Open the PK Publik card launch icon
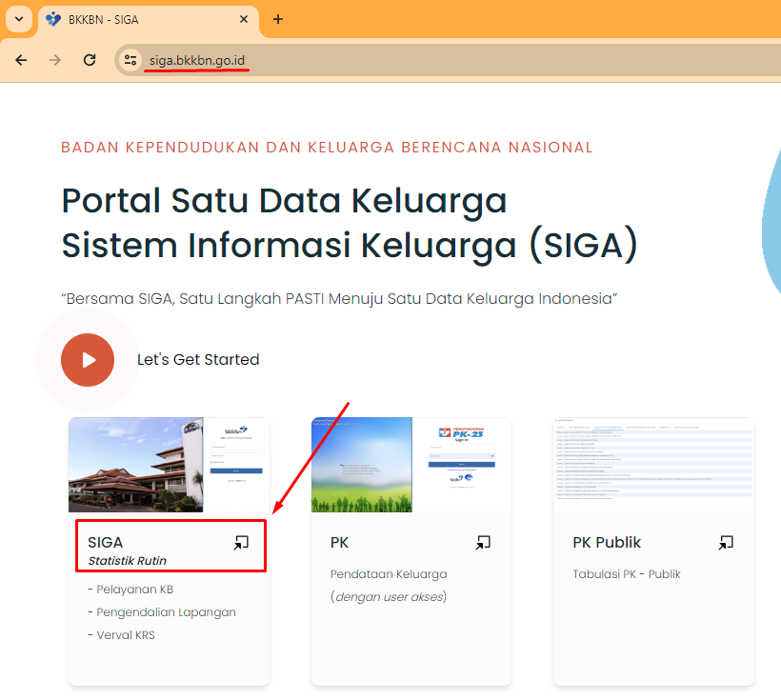 [726, 543]
